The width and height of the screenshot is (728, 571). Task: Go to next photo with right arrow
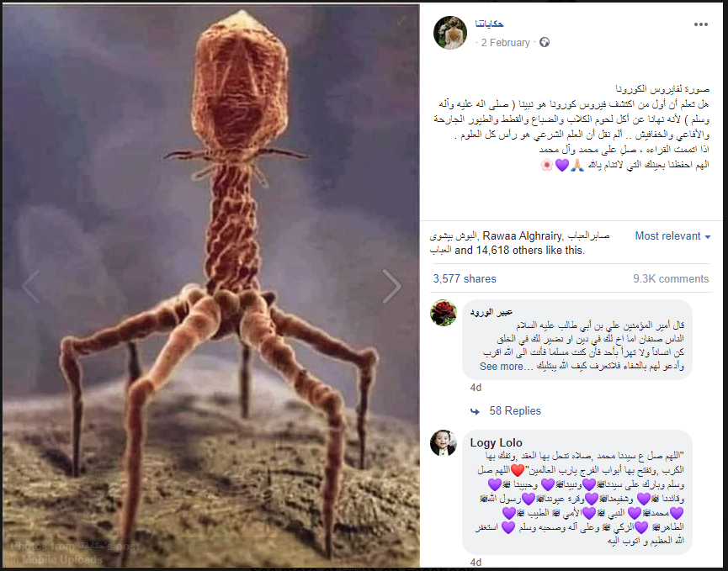point(392,287)
